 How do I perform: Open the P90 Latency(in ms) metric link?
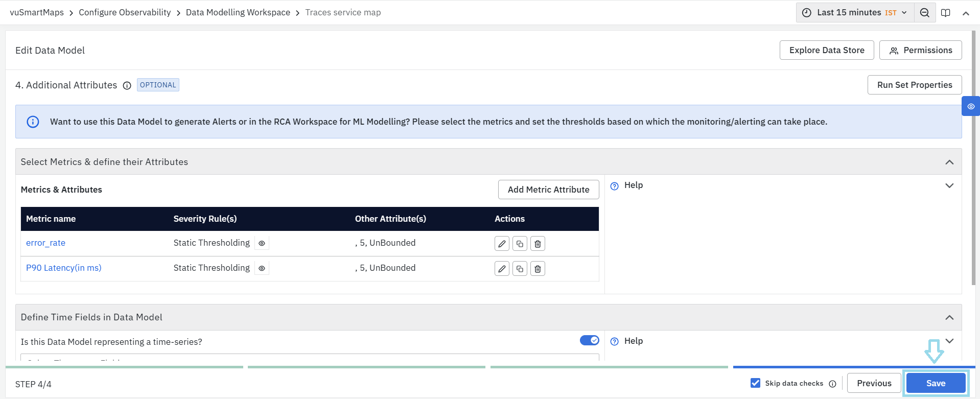pyautogui.click(x=64, y=268)
